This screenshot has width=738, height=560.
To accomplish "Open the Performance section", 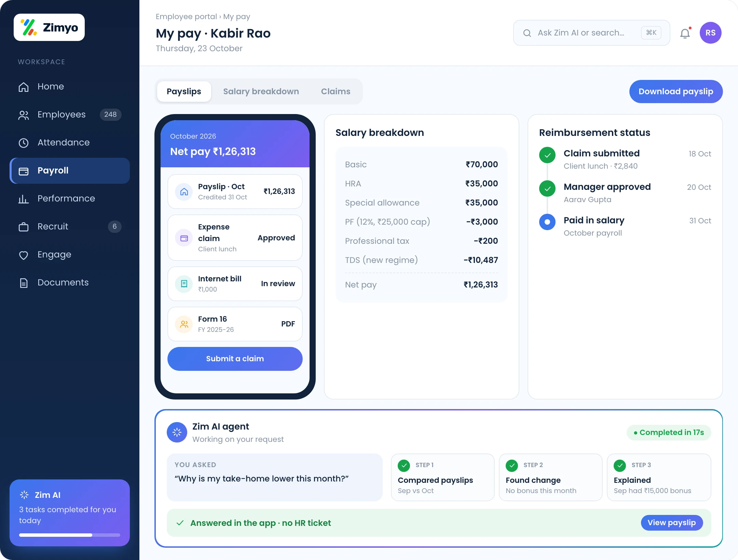I will (70, 198).
